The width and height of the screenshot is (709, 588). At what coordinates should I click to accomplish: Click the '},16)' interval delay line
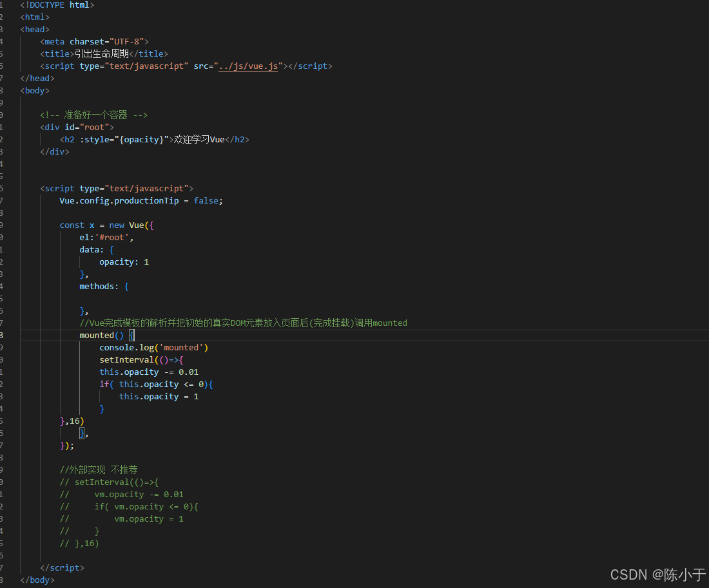pyautogui.click(x=72, y=421)
